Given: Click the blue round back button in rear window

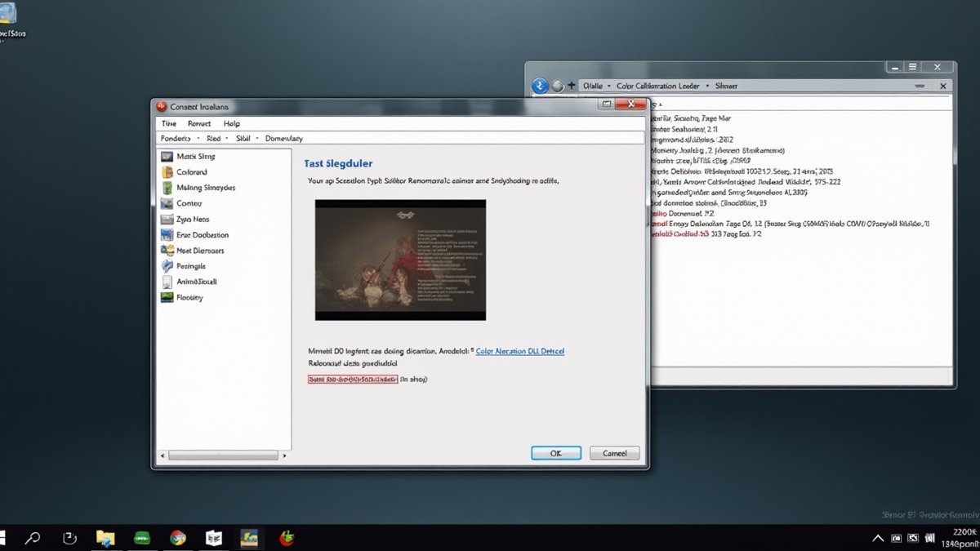Looking at the screenshot, I should click(x=539, y=86).
